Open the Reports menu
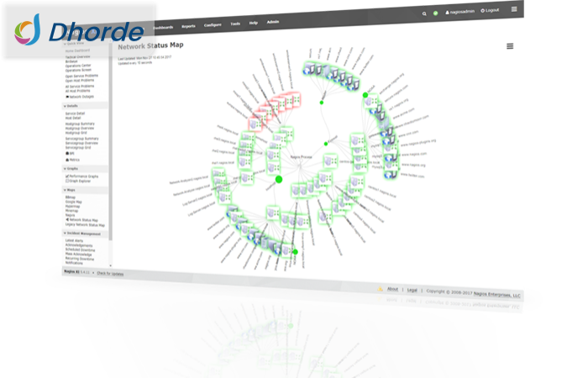The height and width of the screenshot is (378, 588). [x=188, y=26]
